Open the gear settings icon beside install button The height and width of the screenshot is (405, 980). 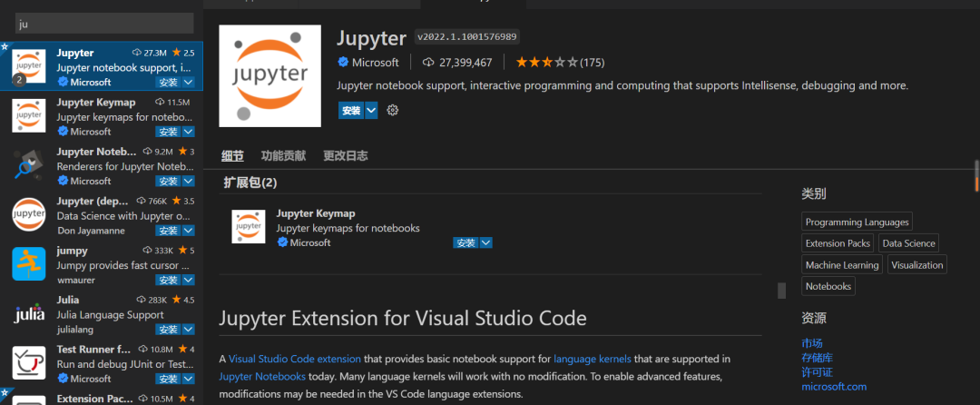click(393, 111)
